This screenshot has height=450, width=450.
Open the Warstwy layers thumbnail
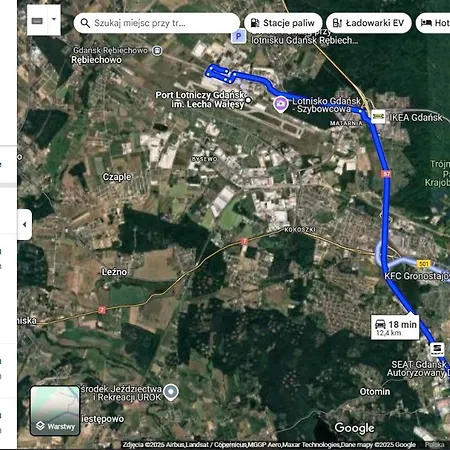point(55,411)
